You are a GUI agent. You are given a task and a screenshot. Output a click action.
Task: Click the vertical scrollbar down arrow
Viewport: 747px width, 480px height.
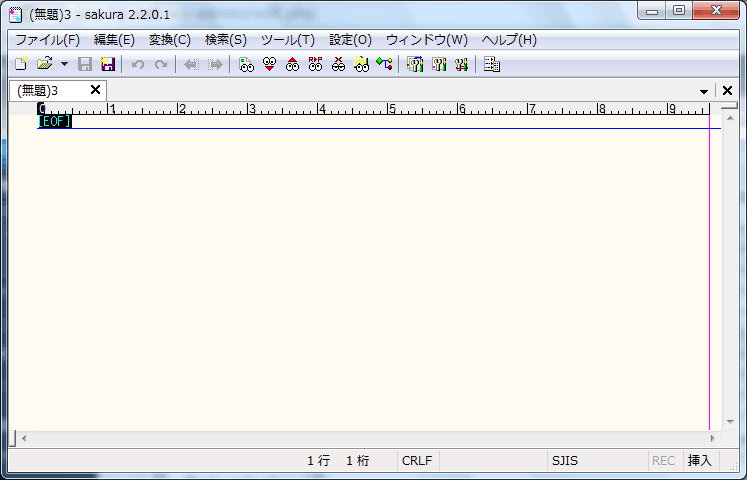pos(730,422)
